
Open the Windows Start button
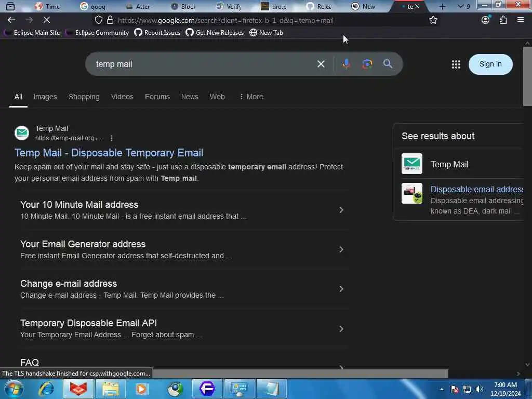(x=14, y=389)
